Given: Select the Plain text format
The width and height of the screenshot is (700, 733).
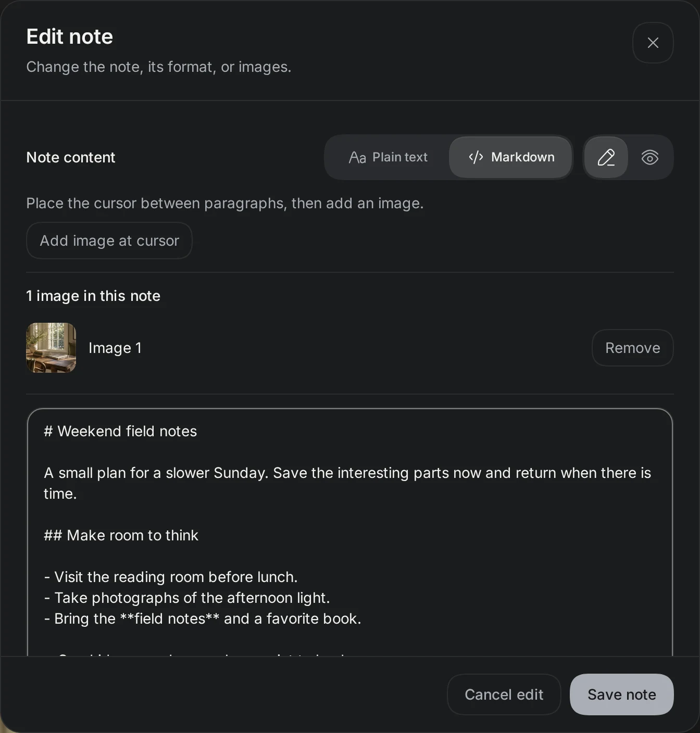Looking at the screenshot, I should coord(388,157).
